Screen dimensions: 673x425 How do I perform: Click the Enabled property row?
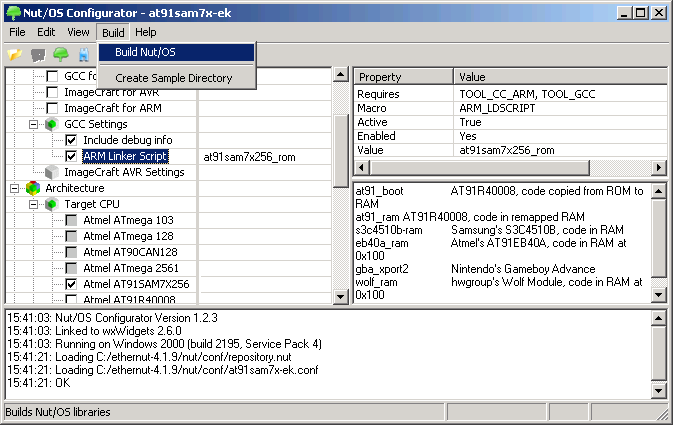tap(511, 136)
